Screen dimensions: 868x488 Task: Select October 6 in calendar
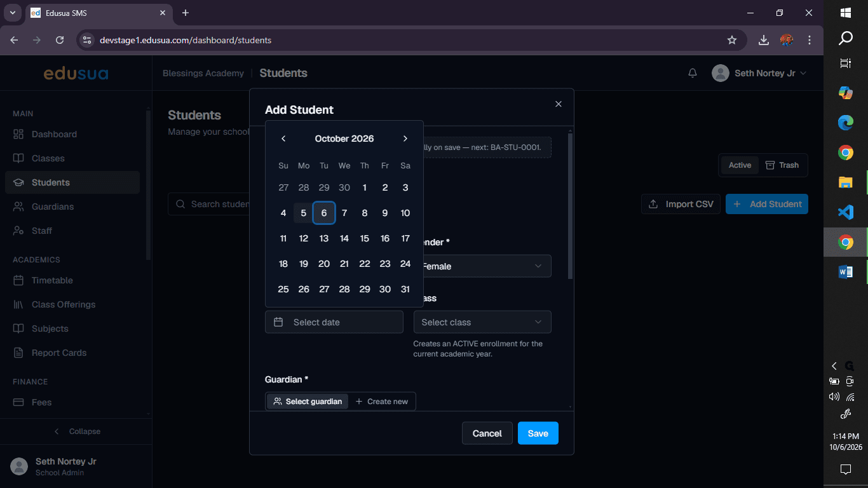(x=324, y=213)
